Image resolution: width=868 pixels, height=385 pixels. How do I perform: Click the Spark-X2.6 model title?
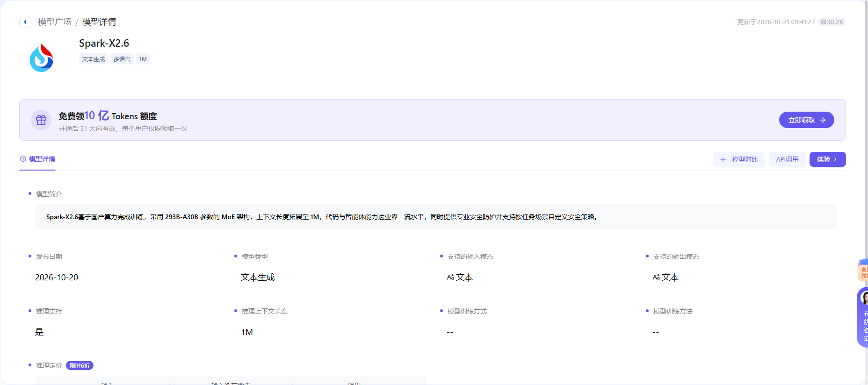104,43
